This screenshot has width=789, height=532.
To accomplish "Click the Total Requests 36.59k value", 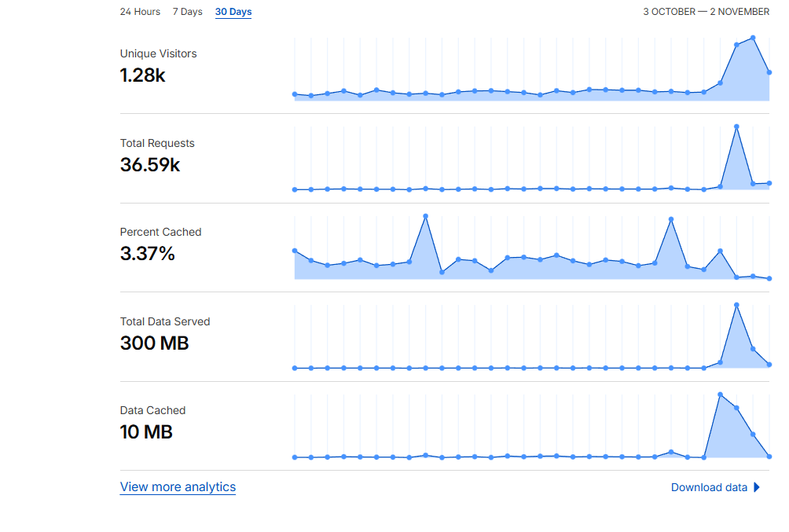I will (150, 165).
